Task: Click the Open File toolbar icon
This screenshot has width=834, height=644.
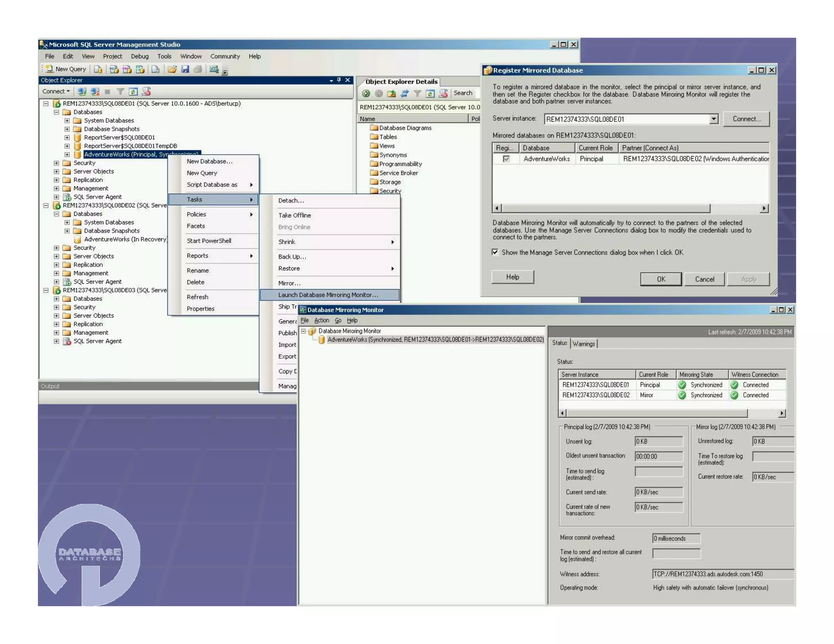Action: coord(172,69)
